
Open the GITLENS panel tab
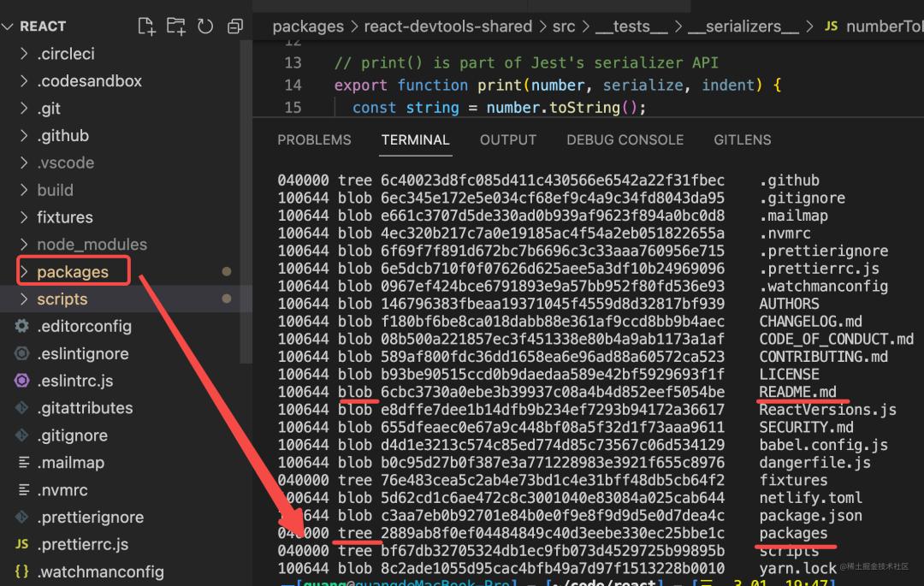(743, 140)
